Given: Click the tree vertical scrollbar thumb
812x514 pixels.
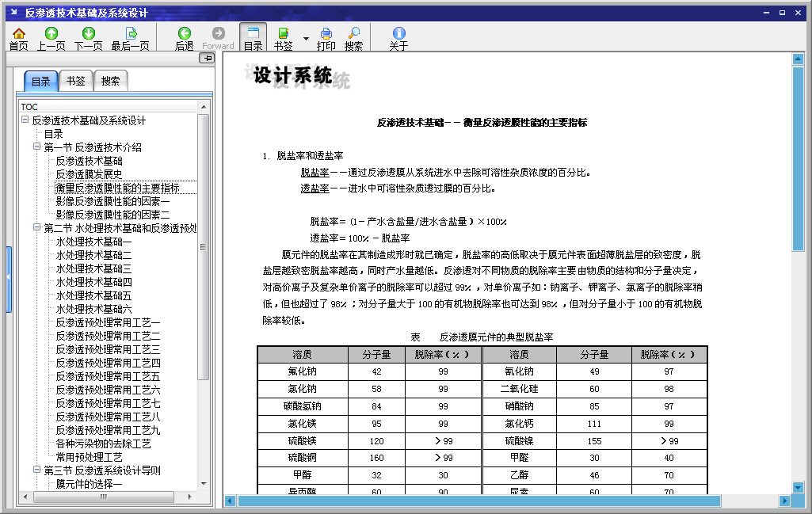Looking at the screenshot, I should pyautogui.click(x=204, y=247).
